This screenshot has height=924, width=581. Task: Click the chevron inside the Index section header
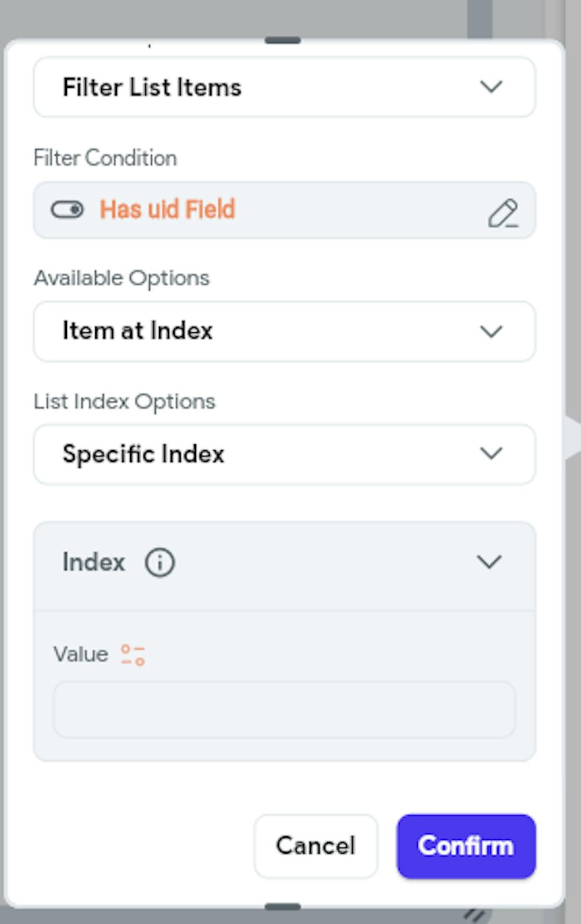click(490, 562)
